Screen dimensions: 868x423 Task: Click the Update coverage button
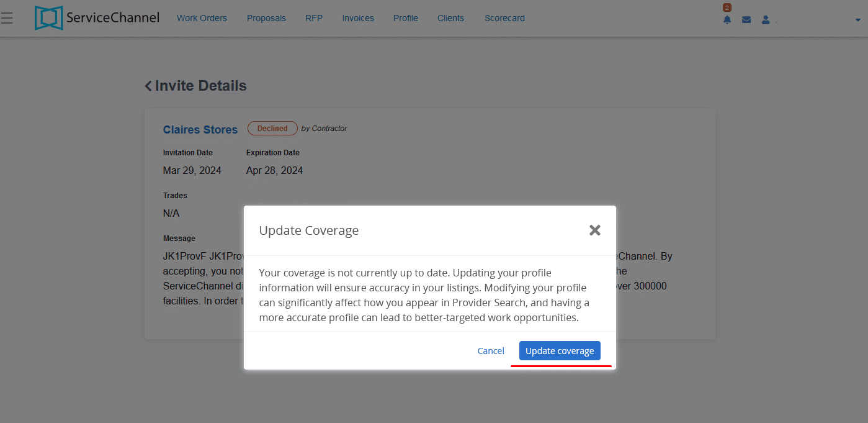(559, 350)
